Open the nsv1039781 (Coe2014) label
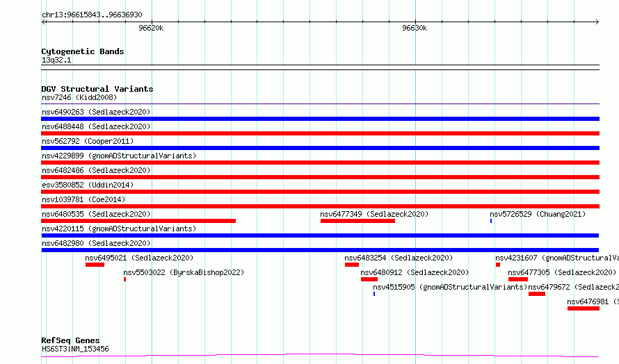This screenshot has width=619, height=364. [x=83, y=199]
